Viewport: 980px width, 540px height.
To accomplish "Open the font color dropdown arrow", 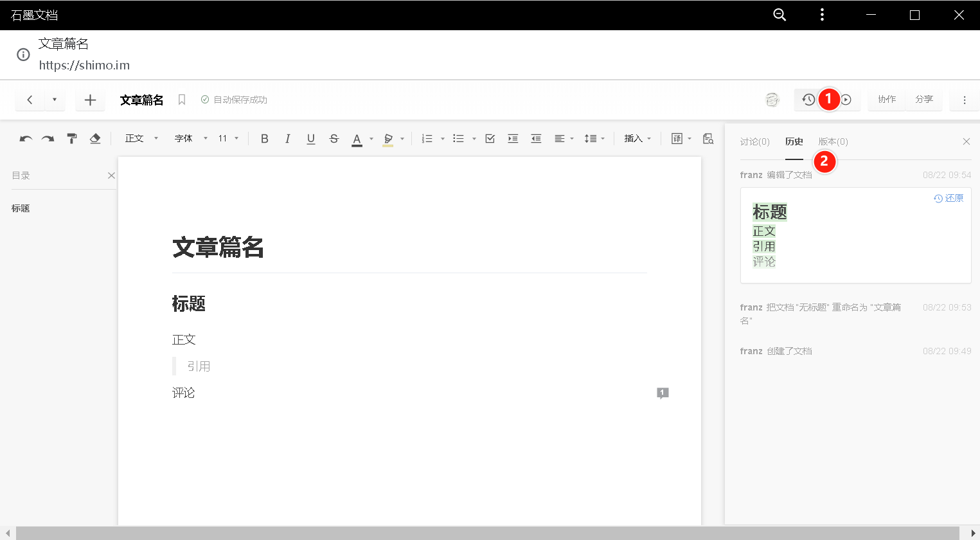I will click(371, 139).
